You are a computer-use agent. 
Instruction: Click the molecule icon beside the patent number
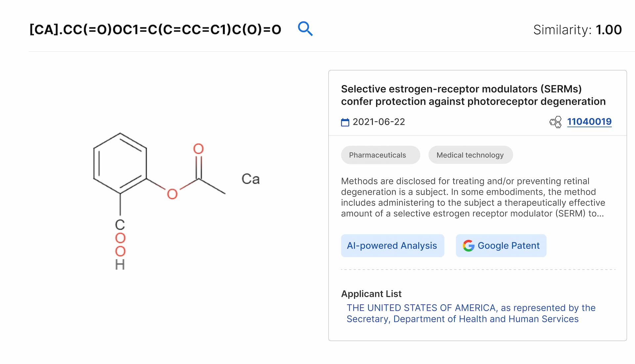click(556, 122)
